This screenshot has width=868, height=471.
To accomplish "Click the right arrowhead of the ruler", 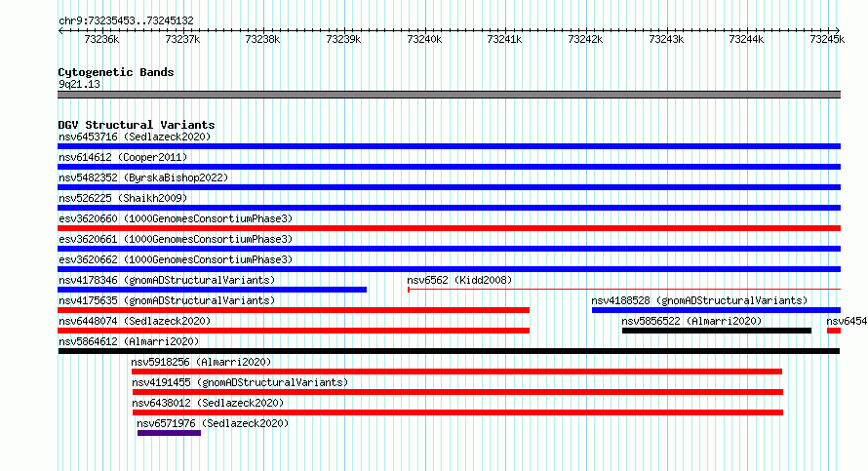I will point(838,30).
